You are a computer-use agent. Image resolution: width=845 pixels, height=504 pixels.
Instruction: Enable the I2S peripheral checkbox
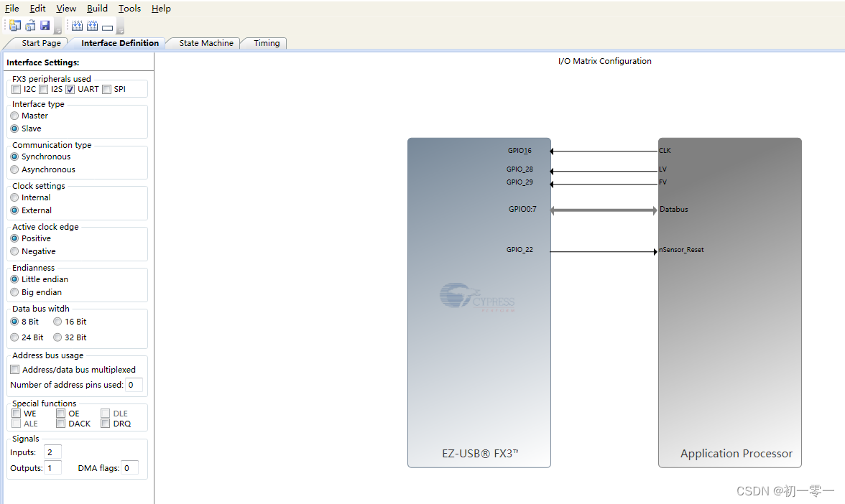tap(44, 89)
